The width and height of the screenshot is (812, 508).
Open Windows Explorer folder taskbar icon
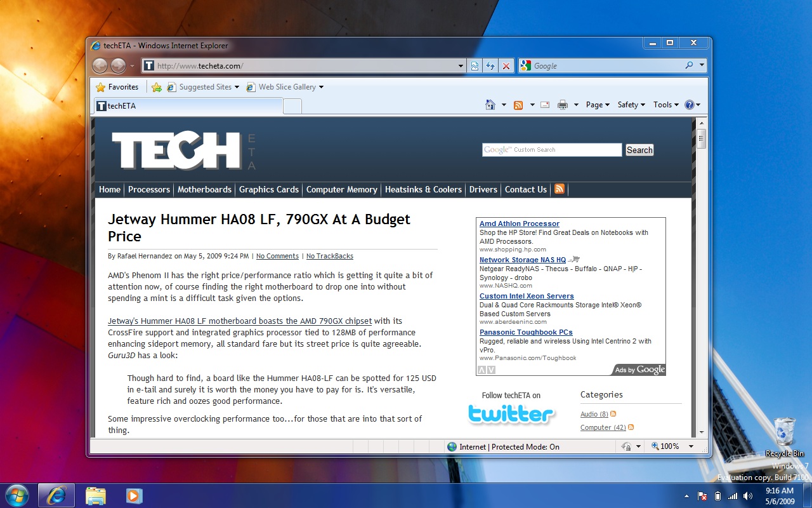pyautogui.click(x=95, y=495)
